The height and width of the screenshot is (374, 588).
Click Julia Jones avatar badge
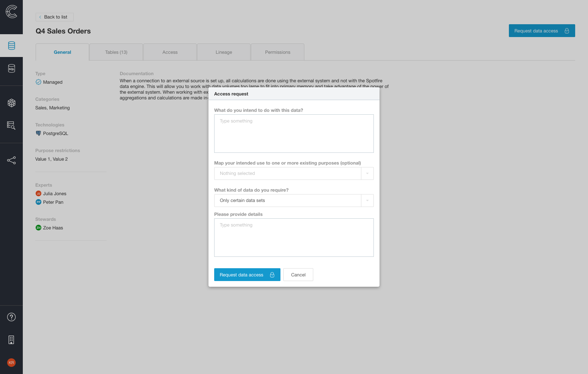coord(38,193)
